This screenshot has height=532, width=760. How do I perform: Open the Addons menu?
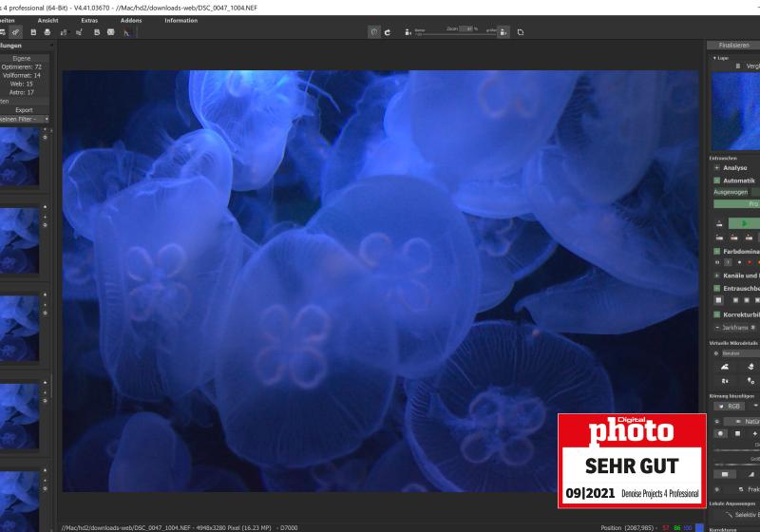point(131,20)
